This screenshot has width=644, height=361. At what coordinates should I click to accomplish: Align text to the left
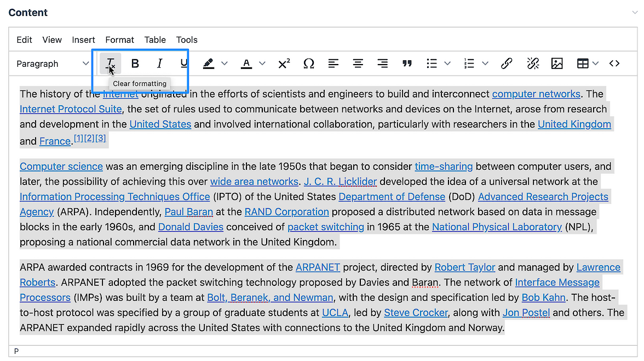point(333,64)
